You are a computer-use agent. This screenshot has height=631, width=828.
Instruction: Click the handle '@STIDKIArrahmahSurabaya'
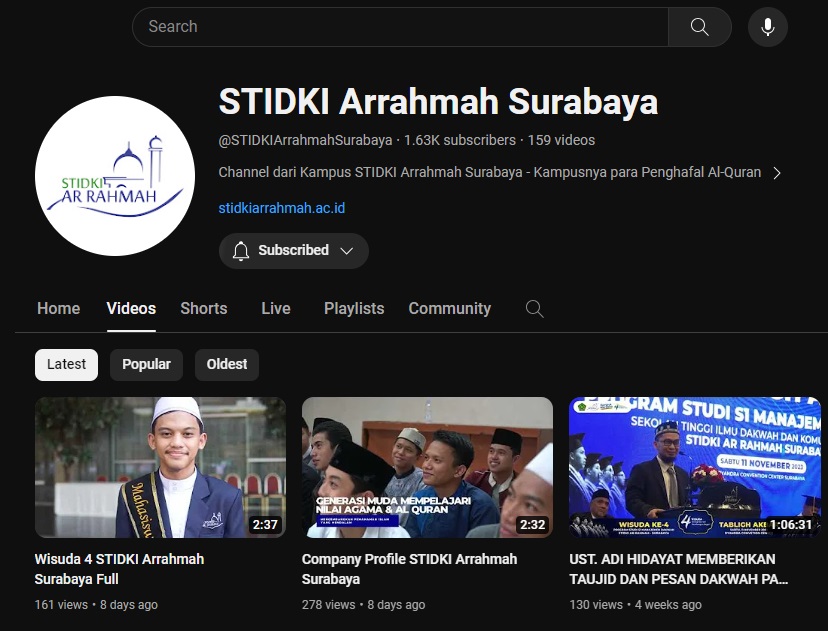click(305, 140)
